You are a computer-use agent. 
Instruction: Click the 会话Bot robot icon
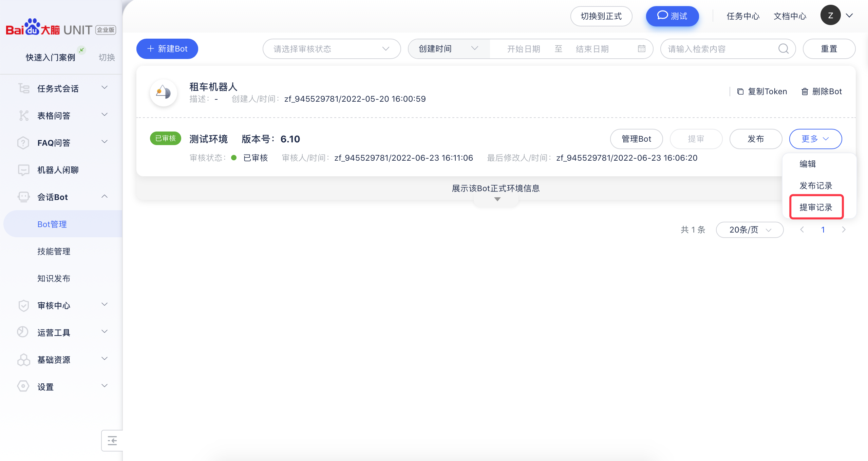23,197
